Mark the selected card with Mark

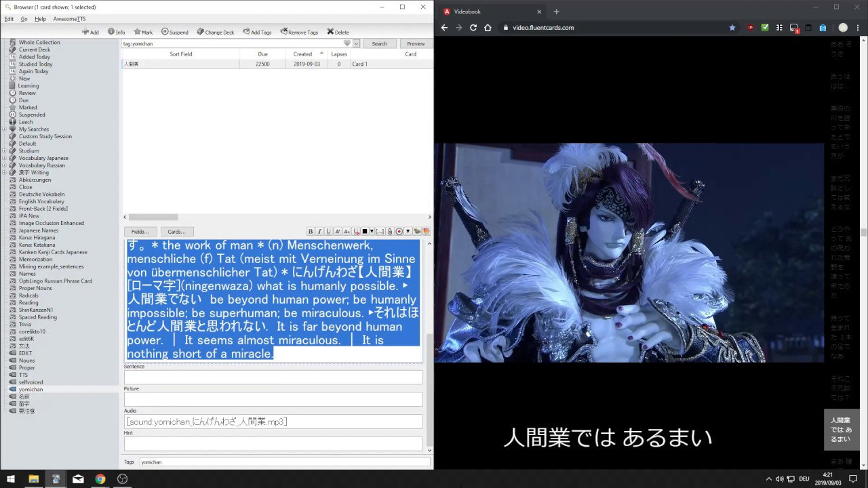(143, 32)
